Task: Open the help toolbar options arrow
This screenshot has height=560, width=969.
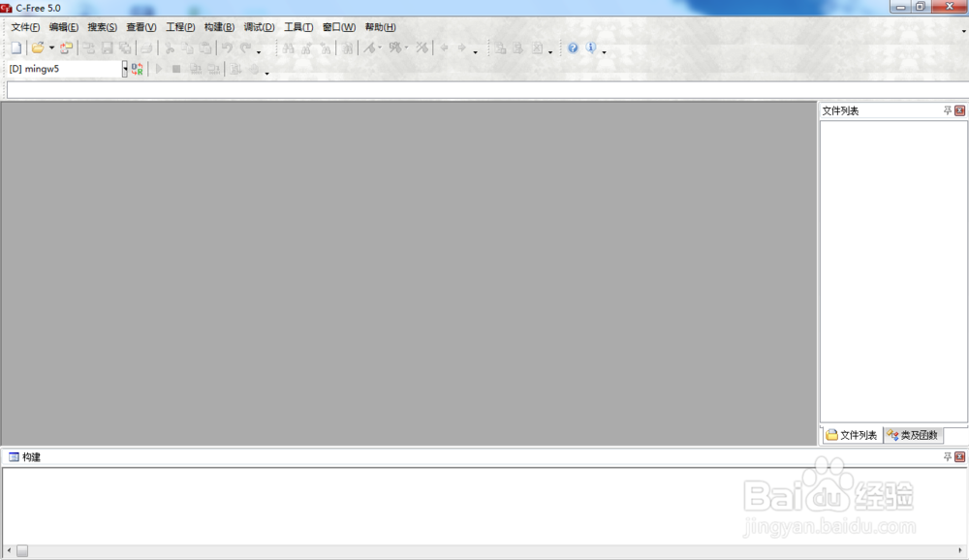Action: [x=605, y=52]
